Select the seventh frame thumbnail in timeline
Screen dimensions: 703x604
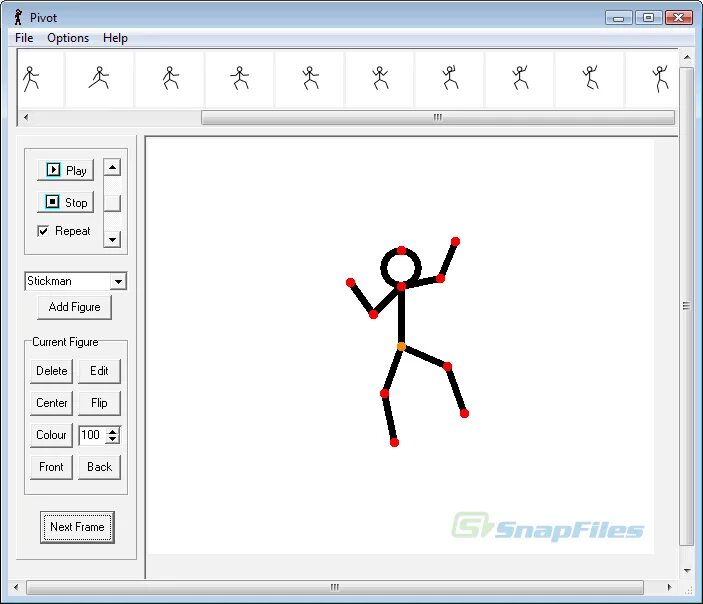click(x=450, y=79)
